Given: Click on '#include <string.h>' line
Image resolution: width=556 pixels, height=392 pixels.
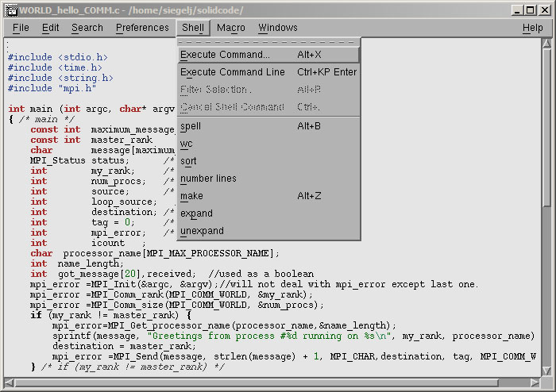Looking at the screenshot, I should [60, 78].
